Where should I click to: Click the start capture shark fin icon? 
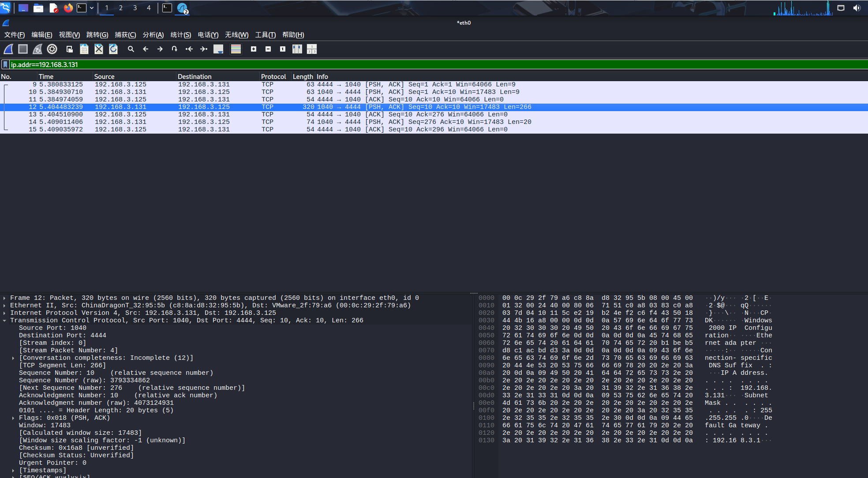[8, 49]
